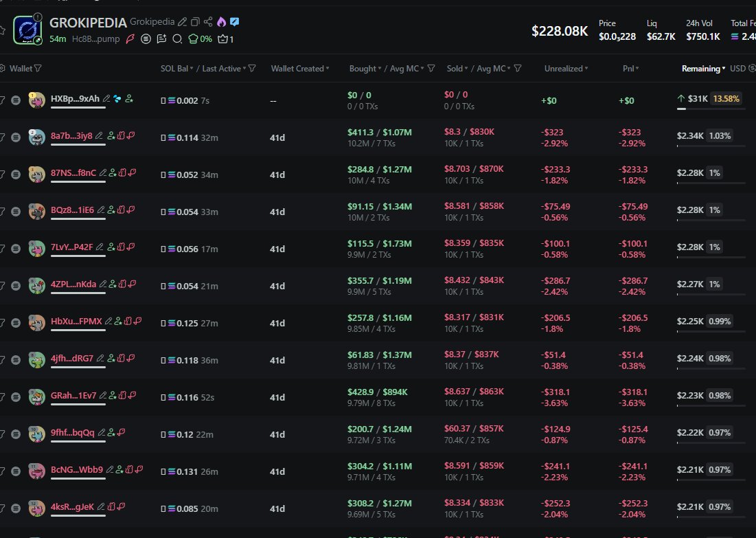
Task: Open wallet HXBp...9xAh
Action: pos(75,98)
